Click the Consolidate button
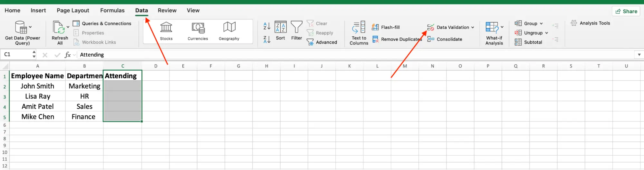 [x=445, y=39]
